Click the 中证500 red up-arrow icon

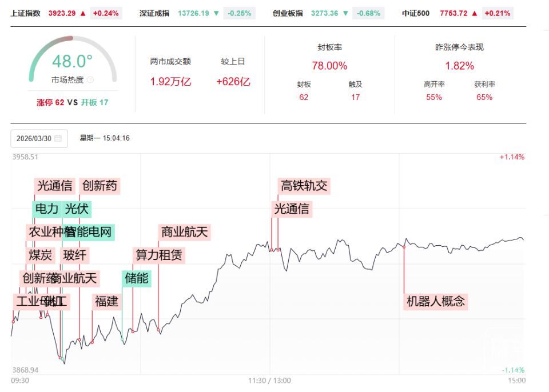click(x=474, y=13)
